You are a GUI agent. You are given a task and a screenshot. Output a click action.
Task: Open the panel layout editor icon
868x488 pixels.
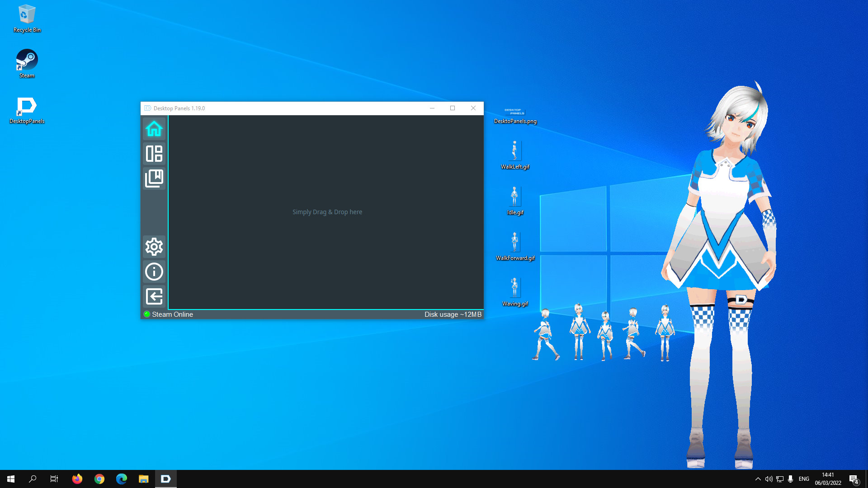click(154, 154)
